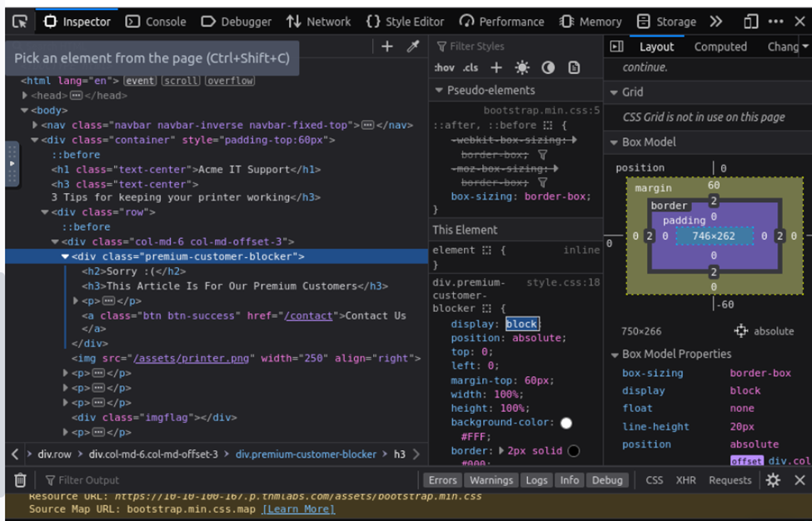Click the white background-color swatch
This screenshot has width=812, height=521.
[x=566, y=423]
